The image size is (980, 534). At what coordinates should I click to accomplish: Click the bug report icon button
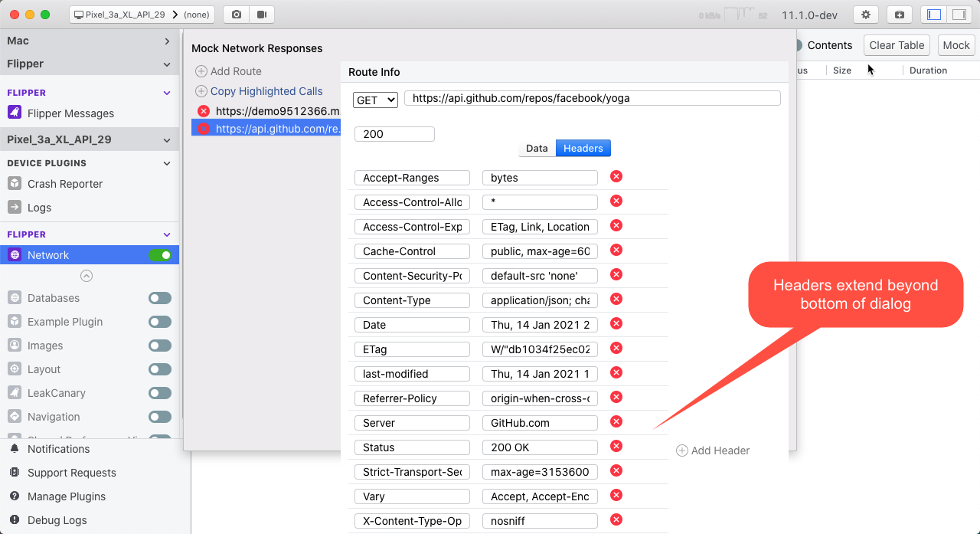coord(900,15)
